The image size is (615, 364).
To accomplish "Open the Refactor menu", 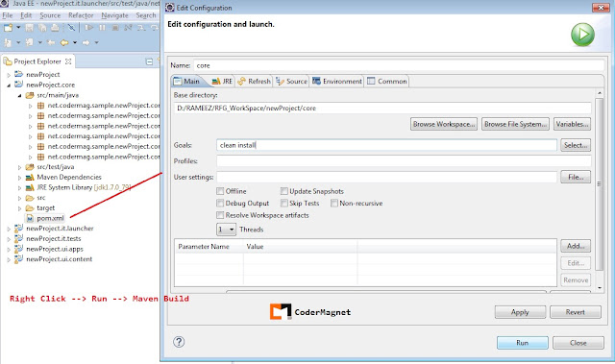I will 81,15.
